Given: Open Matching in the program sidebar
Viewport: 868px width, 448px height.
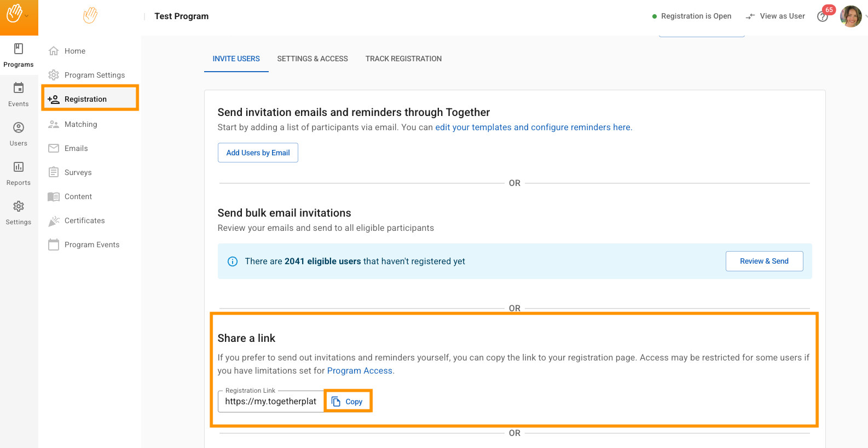Looking at the screenshot, I should point(80,124).
